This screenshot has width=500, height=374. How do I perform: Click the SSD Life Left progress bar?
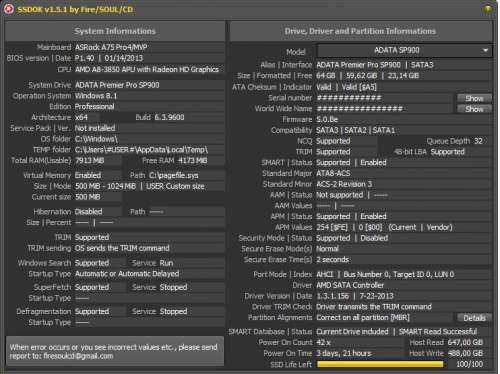tap(380, 364)
